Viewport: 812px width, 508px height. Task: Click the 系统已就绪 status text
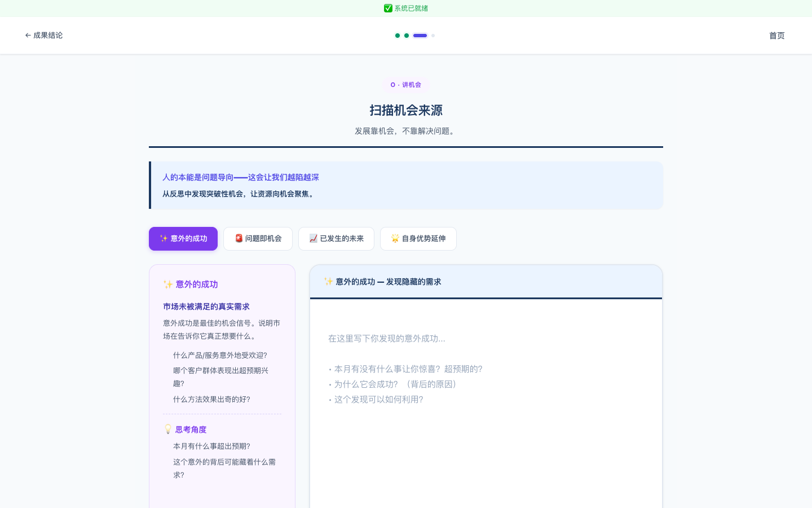pyautogui.click(x=411, y=8)
